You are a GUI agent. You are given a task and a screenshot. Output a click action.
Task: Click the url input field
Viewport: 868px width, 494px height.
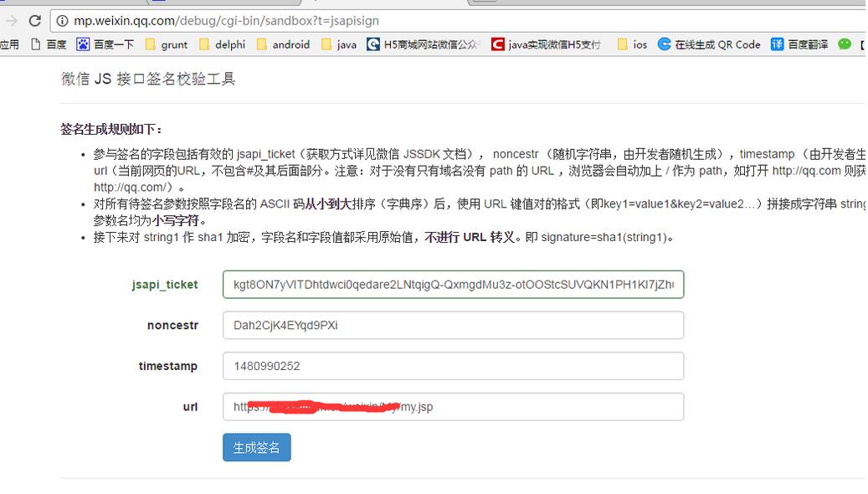(x=454, y=406)
